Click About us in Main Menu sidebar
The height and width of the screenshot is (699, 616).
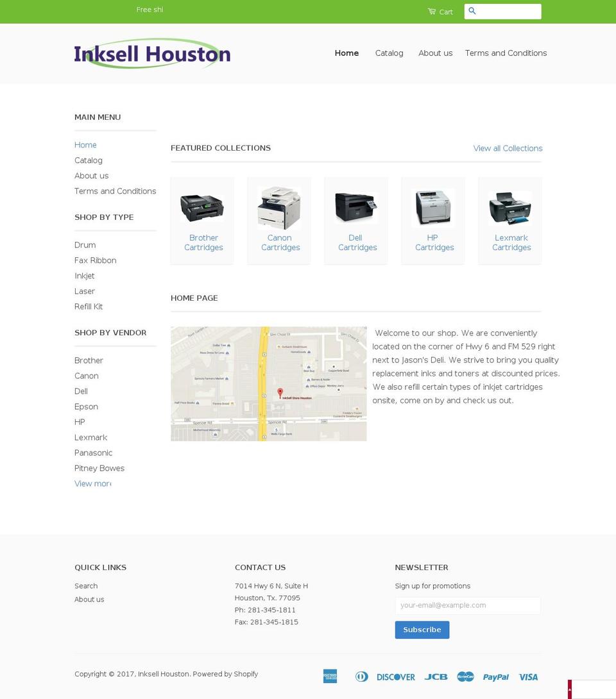click(92, 176)
